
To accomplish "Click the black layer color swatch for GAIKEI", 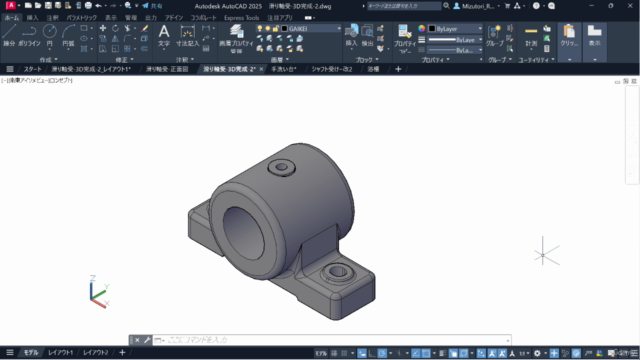I will point(284,28).
